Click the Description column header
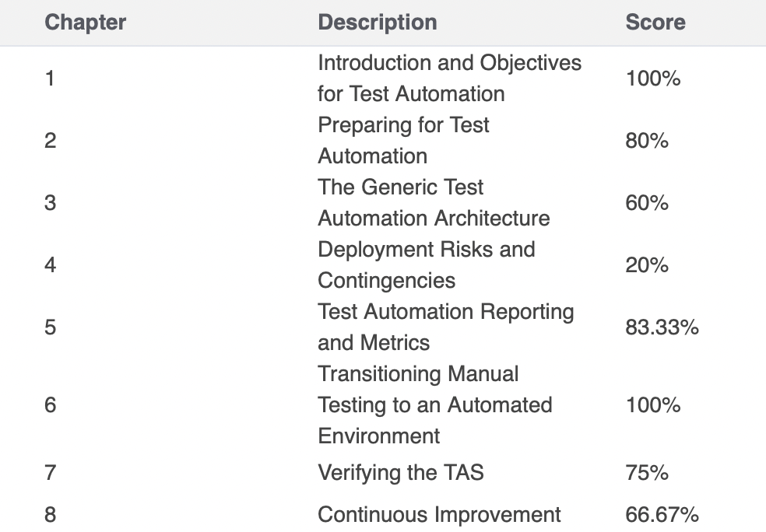Image resolution: width=766 pixels, height=532 pixels. tap(377, 22)
